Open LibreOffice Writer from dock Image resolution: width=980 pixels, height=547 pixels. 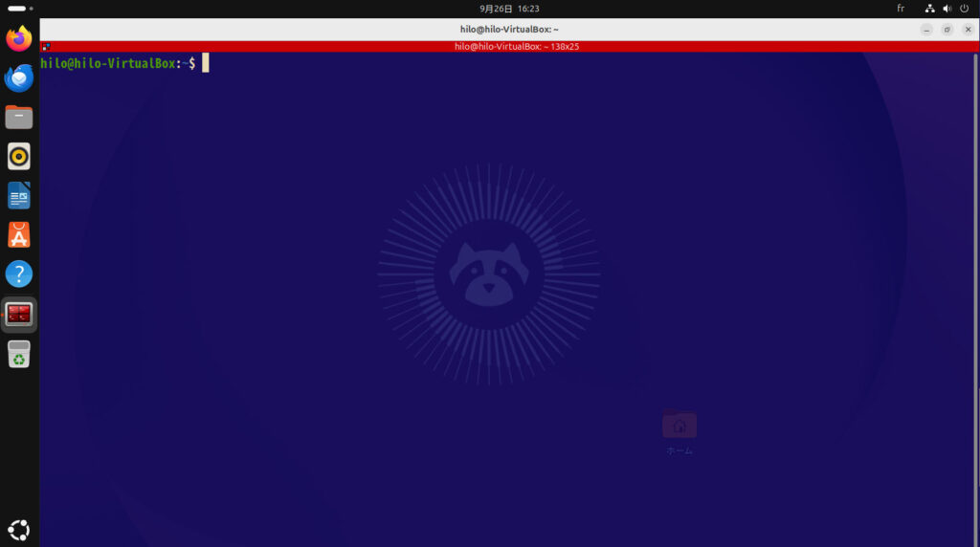19,195
